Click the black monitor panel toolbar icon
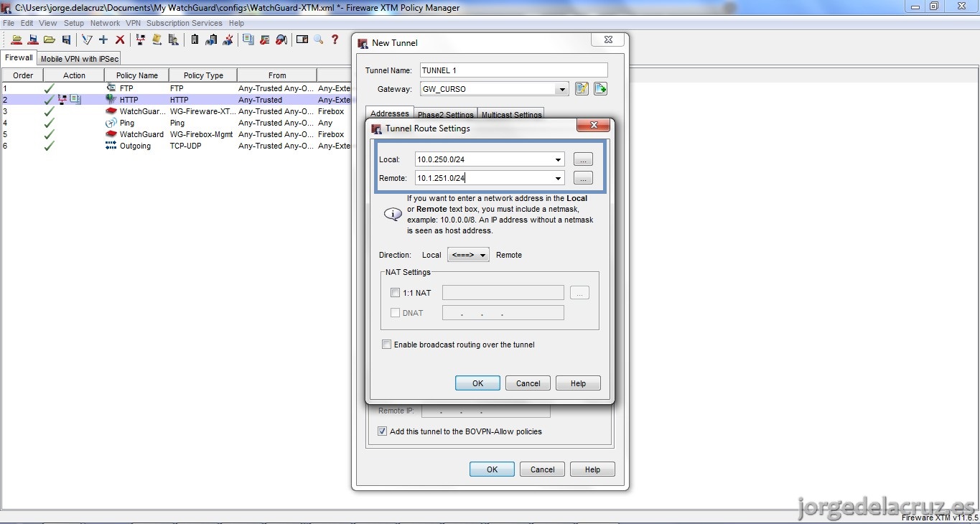 point(302,40)
